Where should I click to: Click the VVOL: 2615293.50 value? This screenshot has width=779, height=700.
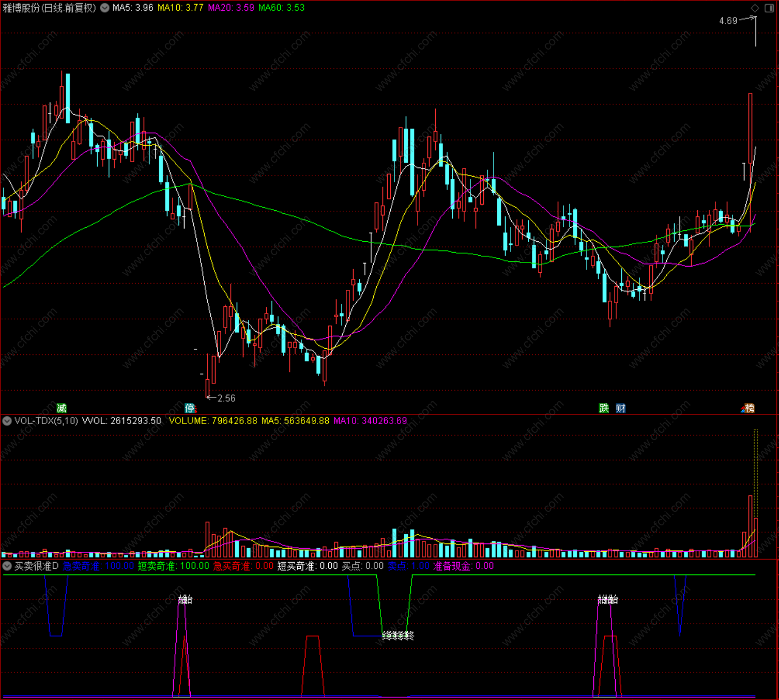tap(121, 421)
